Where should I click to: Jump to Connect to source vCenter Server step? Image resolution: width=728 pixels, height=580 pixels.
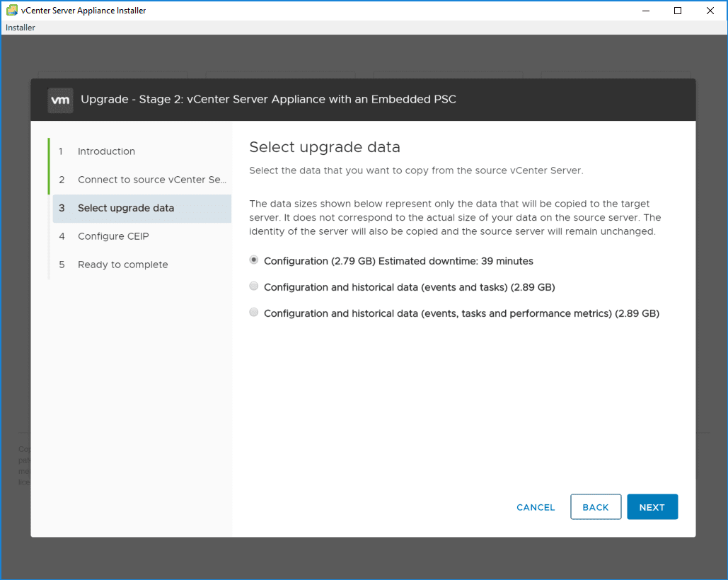click(151, 180)
